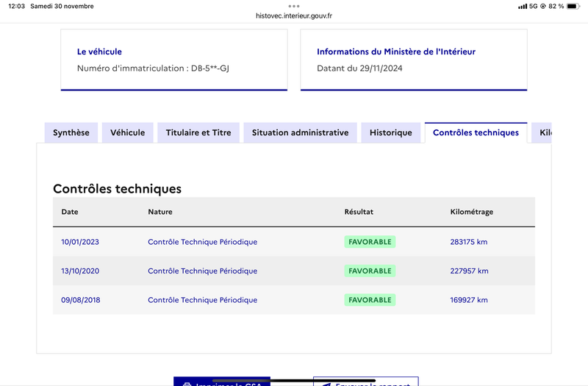Viewport: 588px width, 386px height.
Task: Click Contrôle Technique Périodique in the 10/01/2023 row
Action: (x=203, y=242)
